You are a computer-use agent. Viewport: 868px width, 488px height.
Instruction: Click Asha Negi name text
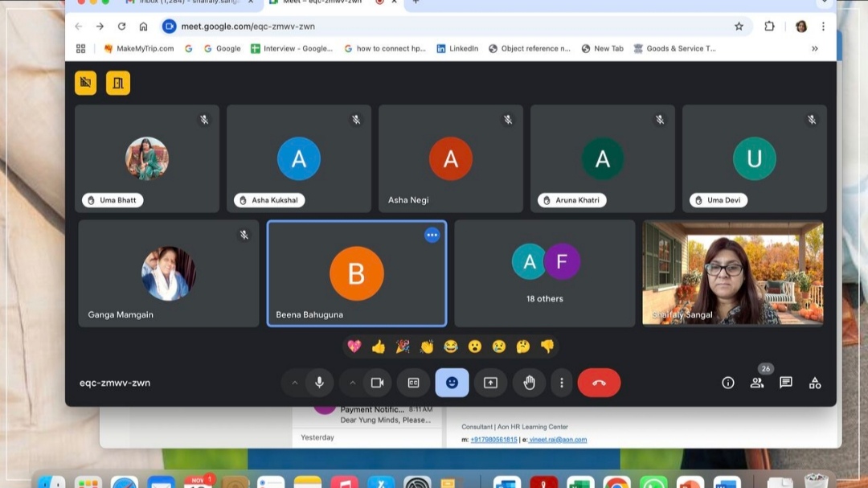[408, 200]
